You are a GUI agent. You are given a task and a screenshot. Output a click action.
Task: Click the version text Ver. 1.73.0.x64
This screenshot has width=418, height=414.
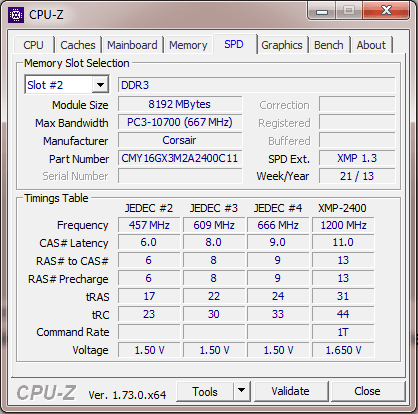pyautogui.click(x=127, y=395)
